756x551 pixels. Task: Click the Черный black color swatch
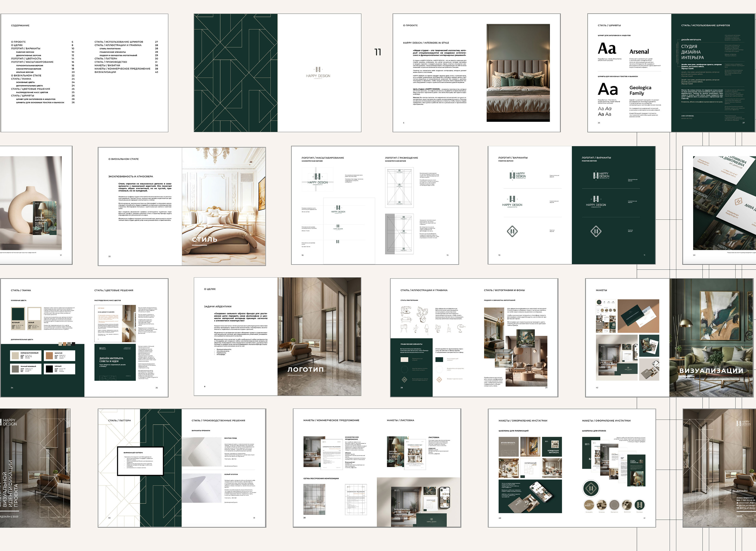click(49, 369)
